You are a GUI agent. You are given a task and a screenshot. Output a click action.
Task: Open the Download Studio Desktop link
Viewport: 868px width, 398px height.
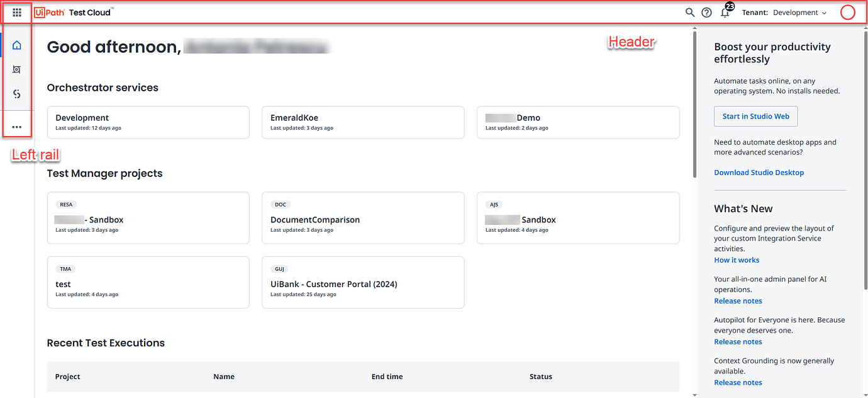(x=759, y=172)
